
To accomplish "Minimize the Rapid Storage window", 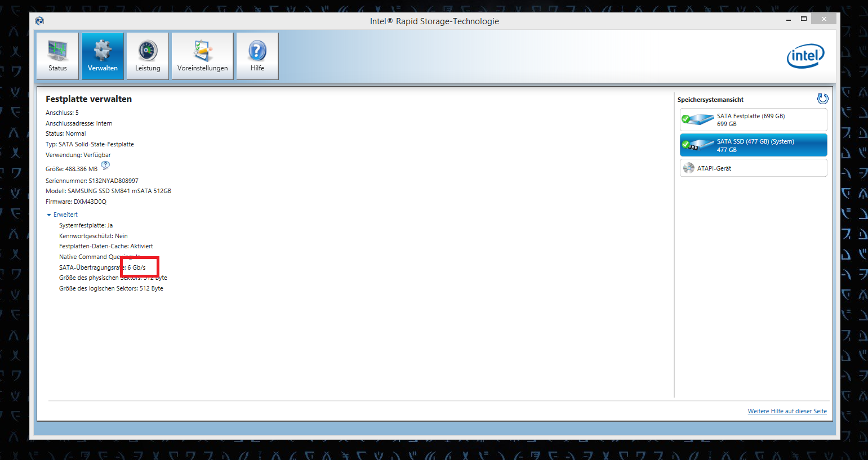I will coord(788,20).
